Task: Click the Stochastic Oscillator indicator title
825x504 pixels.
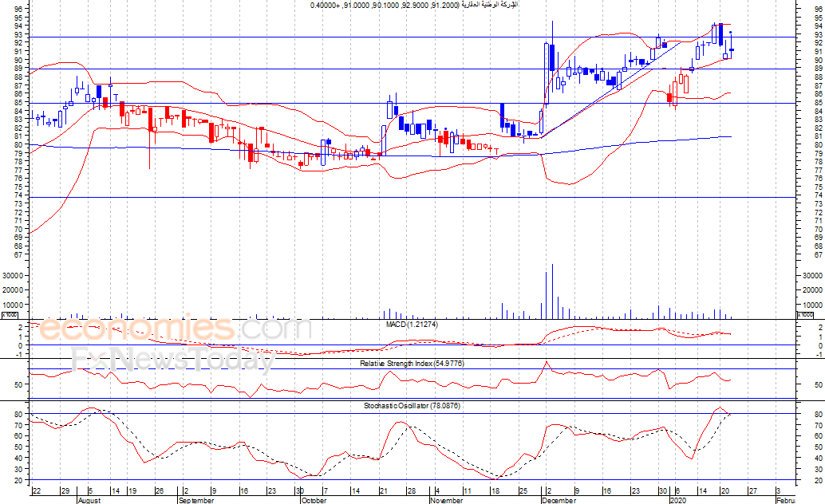Action: coord(412,406)
